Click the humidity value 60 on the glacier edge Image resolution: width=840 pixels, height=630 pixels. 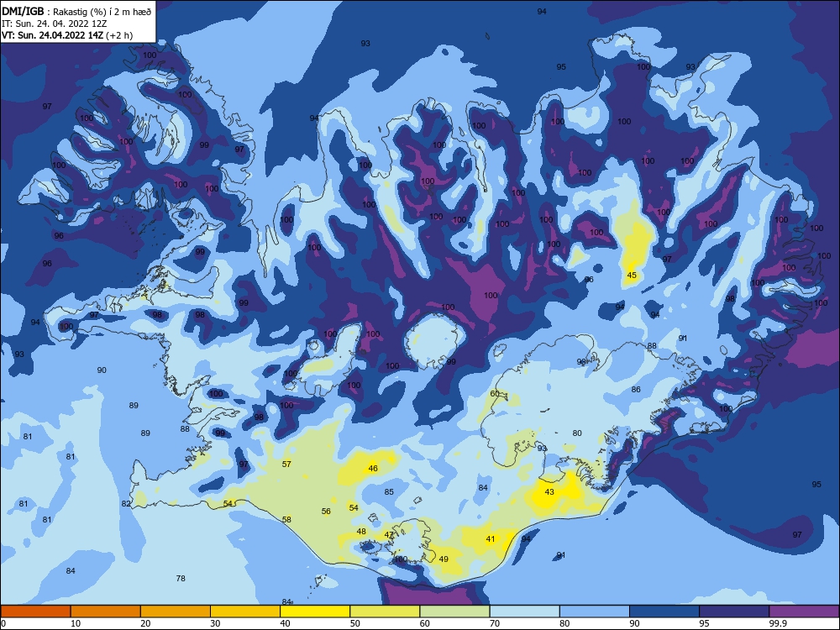(495, 393)
